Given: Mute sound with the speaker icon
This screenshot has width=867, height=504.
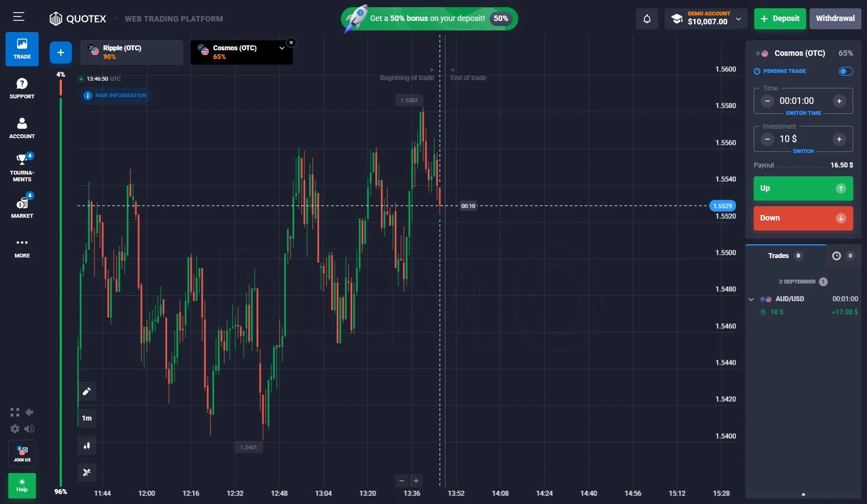Looking at the screenshot, I should [29, 429].
